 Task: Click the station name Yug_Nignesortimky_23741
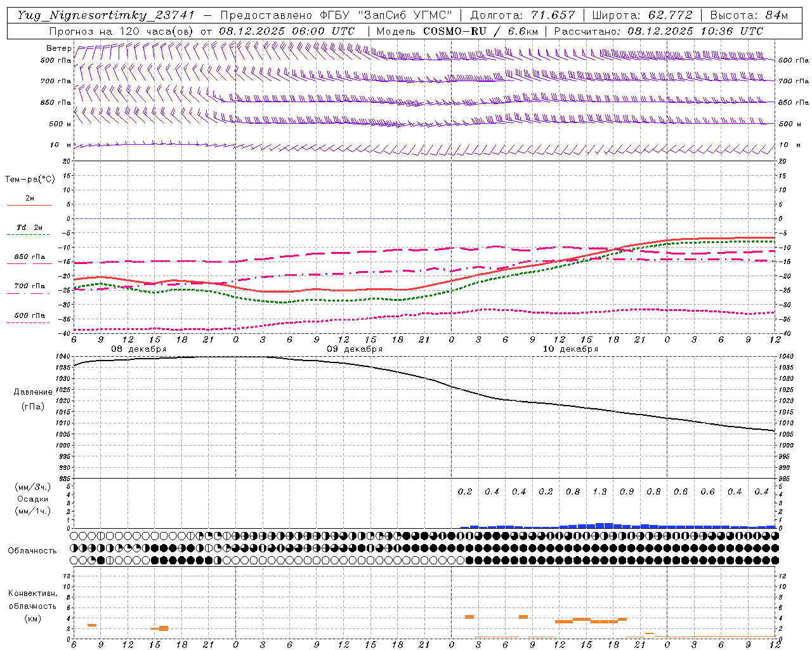coord(105,15)
